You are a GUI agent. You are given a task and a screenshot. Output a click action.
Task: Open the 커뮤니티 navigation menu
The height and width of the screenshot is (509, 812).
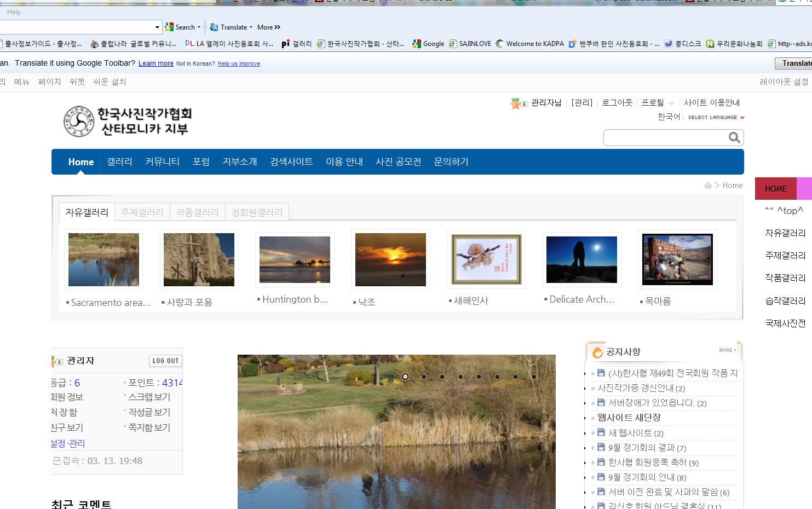pos(162,162)
